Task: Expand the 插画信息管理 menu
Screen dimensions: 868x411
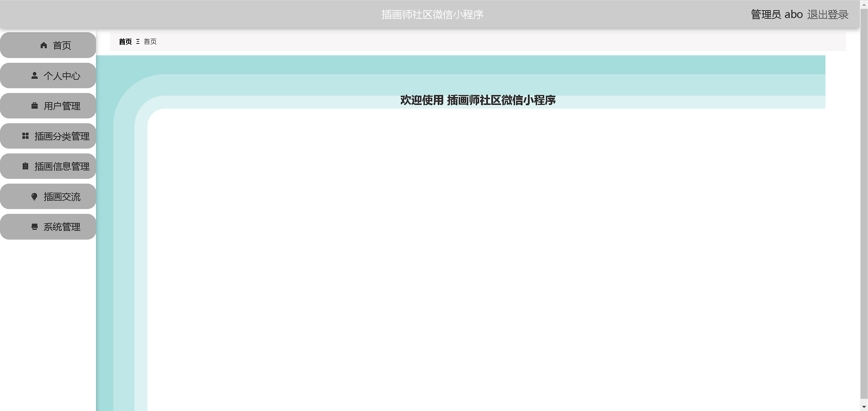Action: (x=62, y=166)
